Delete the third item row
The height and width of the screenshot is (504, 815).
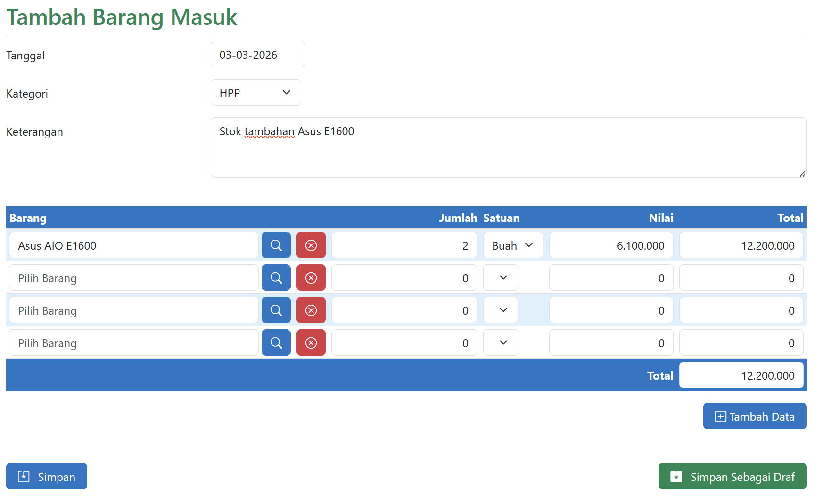click(311, 310)
